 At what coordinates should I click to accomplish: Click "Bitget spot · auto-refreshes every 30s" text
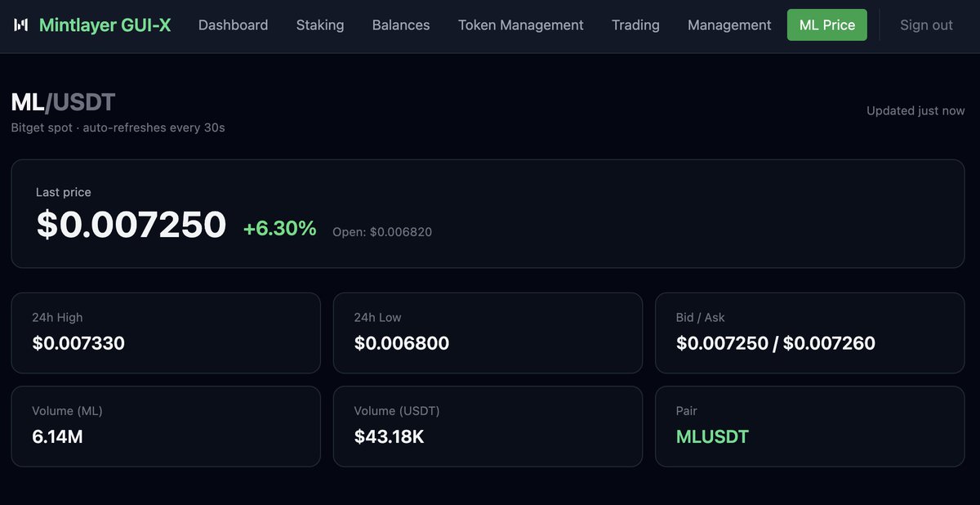pos(118,127)
